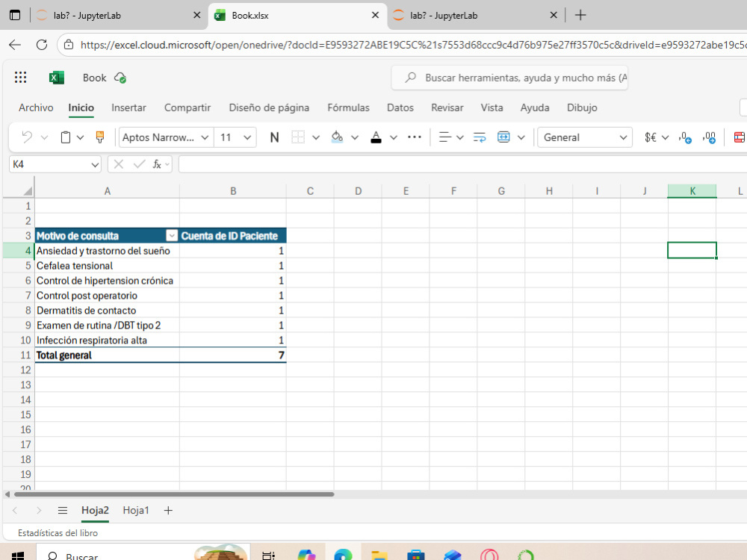Click the Book file name
Viewport: 747px width, 560px height.
coord(94,78)
